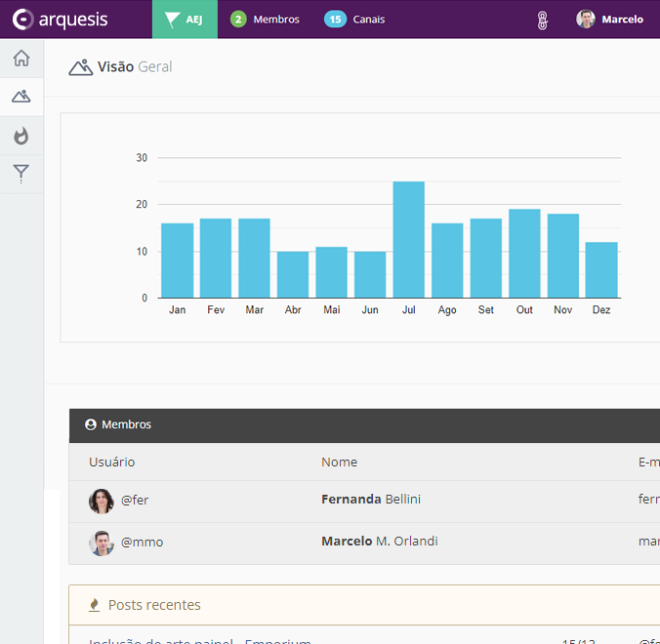This screenshot has height=644, width=660.
Task: Open the Marcelo user menu
Action: pyautogui.click(x=622, y=20)
